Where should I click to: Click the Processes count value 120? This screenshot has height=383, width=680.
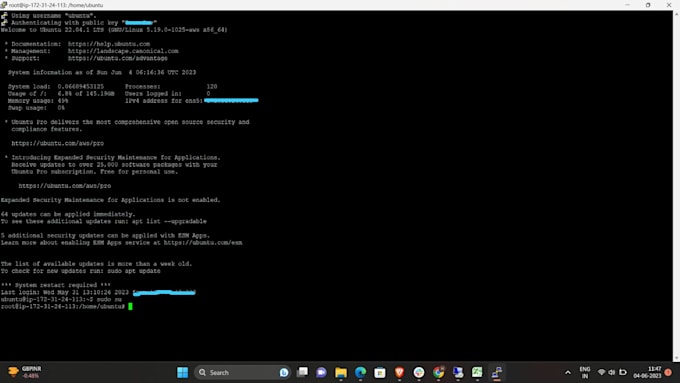[x=212, y=86]
